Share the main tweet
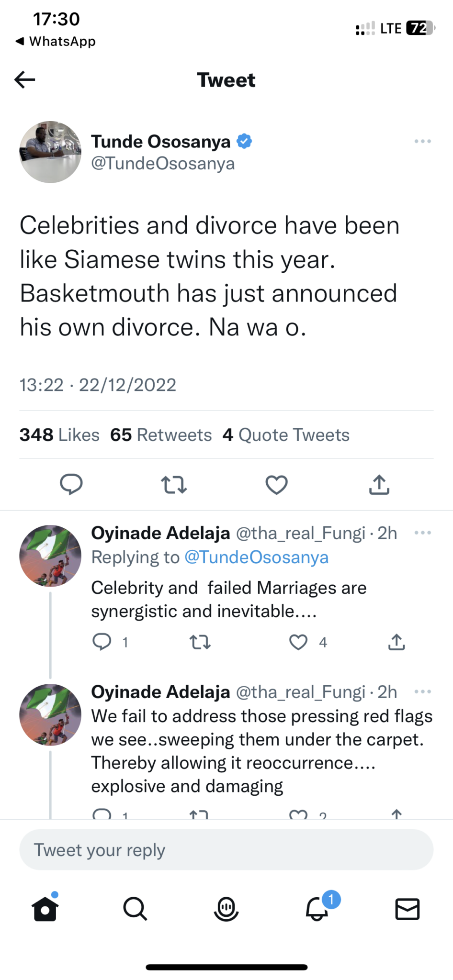 pos(379,484)
